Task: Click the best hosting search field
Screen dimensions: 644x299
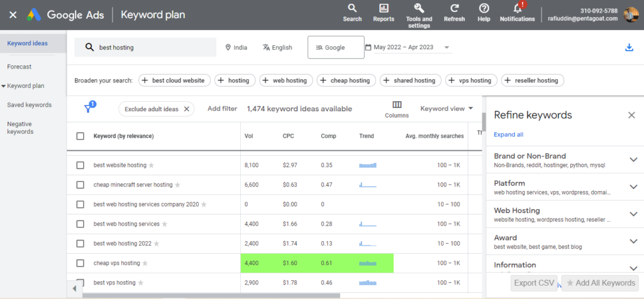Action: pos(145,48)
